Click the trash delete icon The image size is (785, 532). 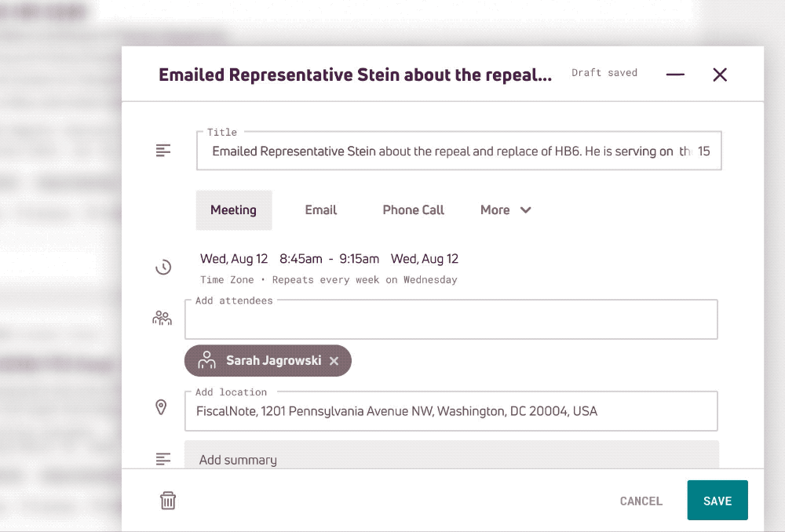coord(168,501)
